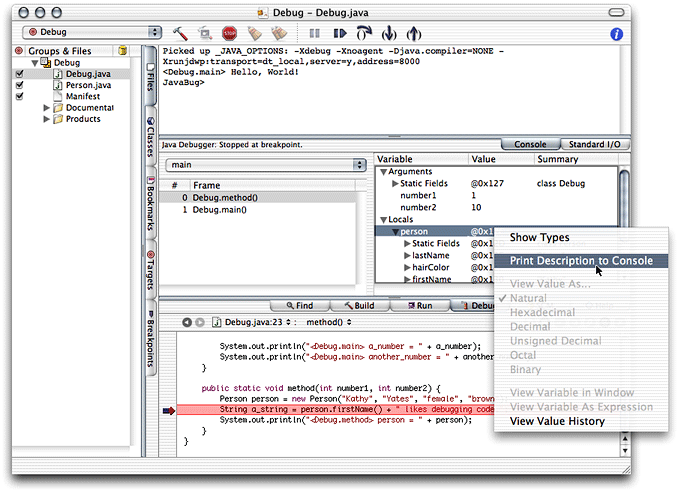
Task: Click the Step Into arrow icon
Action: [389, 33]
